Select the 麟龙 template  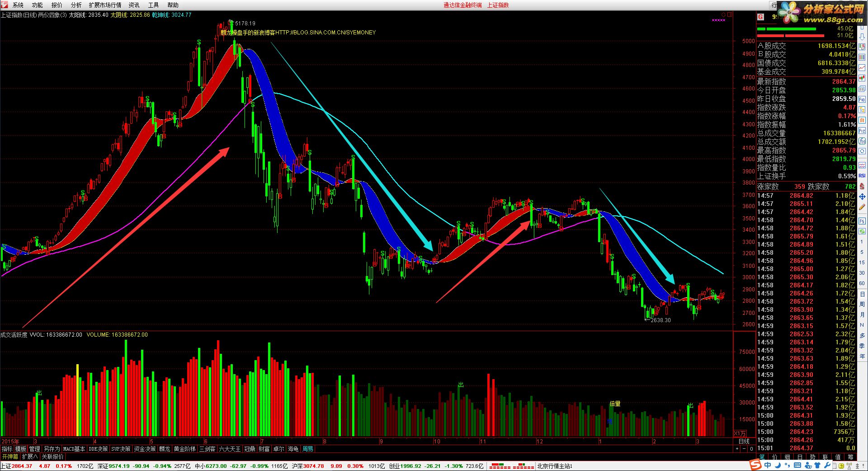(165, 449)
